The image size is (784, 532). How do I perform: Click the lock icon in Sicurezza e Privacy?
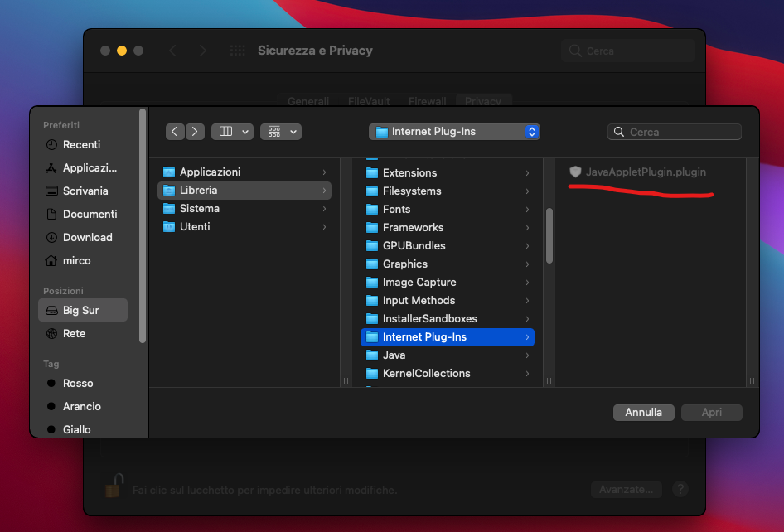114,486
